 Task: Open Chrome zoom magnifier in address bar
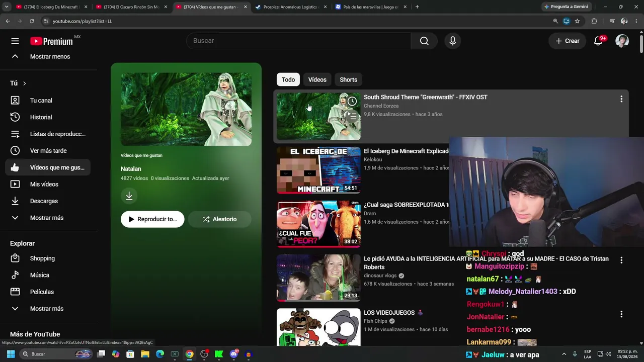[x=555, y=21]
